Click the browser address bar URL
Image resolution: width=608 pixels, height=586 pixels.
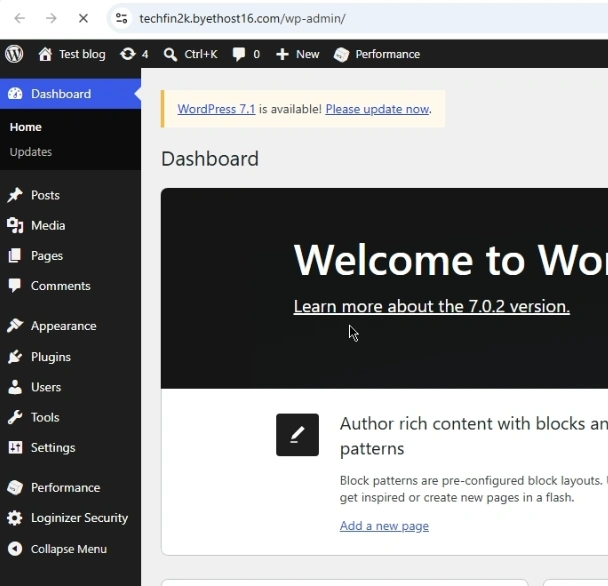click(x=242, y=18)
